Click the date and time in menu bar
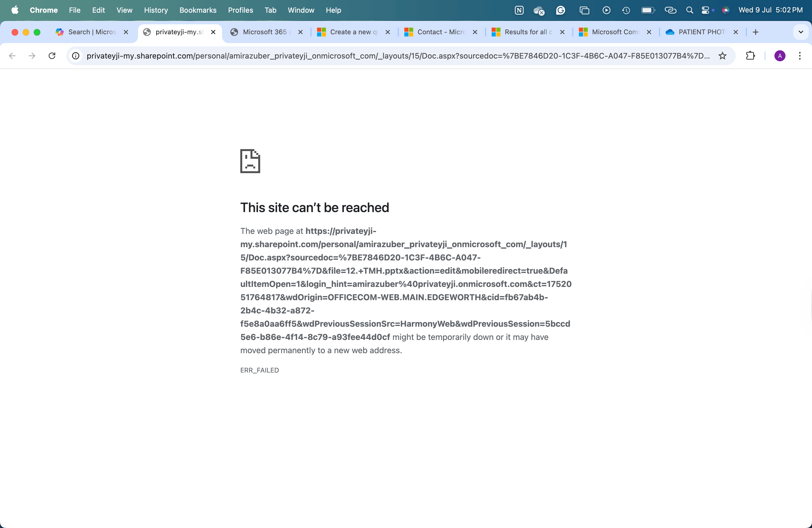The height and width of the screenshot is (528, 812). (x=771, y=10)
